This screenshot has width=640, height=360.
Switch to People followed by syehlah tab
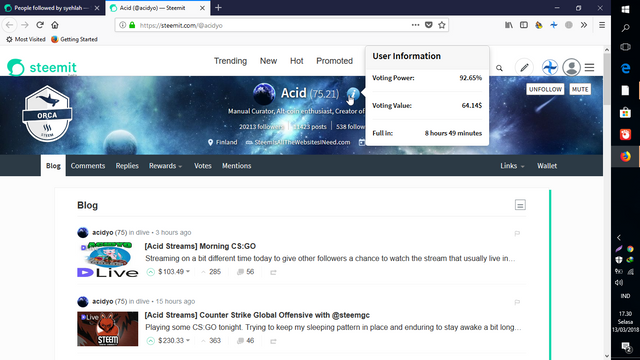pos(51,8)
